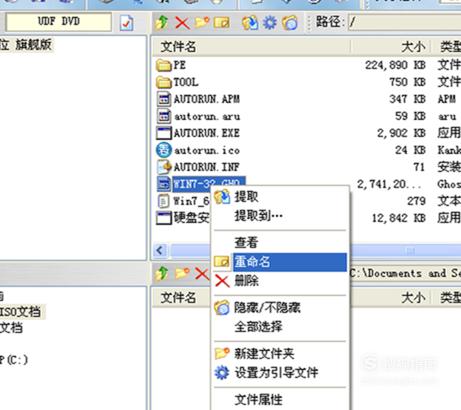Viewport: 461px width, 410px height.
Task: Click the AUTORUN.INF file icon
Action: [164, 167]
